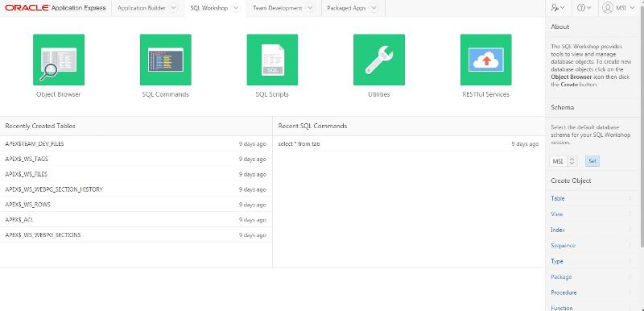Click the Object Browser label text
The width and height of the screenshot is (644, 311).
(x=58, y=94)
